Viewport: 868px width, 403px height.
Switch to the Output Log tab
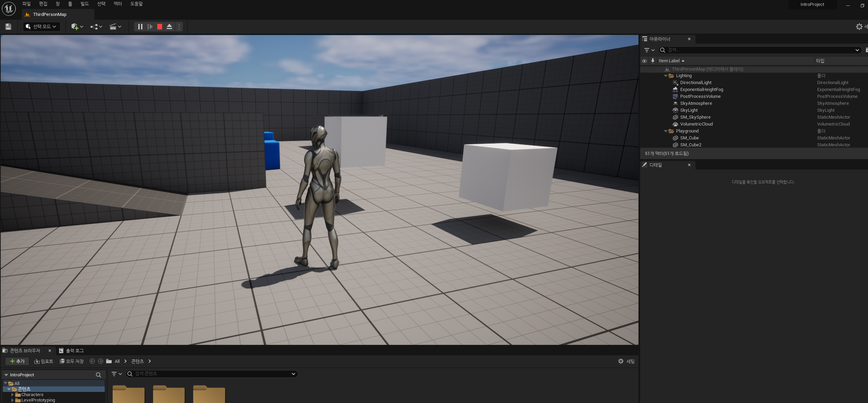coord(72,350)
